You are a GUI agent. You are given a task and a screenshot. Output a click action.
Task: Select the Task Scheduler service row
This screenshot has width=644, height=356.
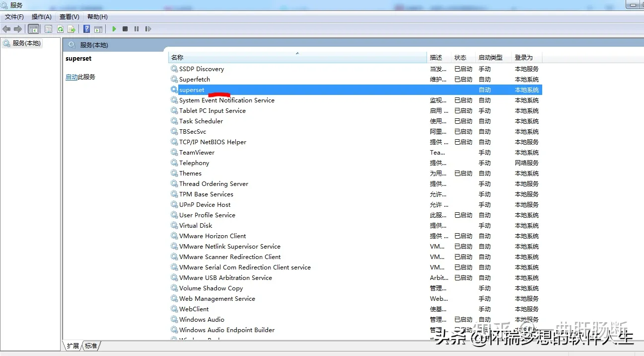point(201,121)
